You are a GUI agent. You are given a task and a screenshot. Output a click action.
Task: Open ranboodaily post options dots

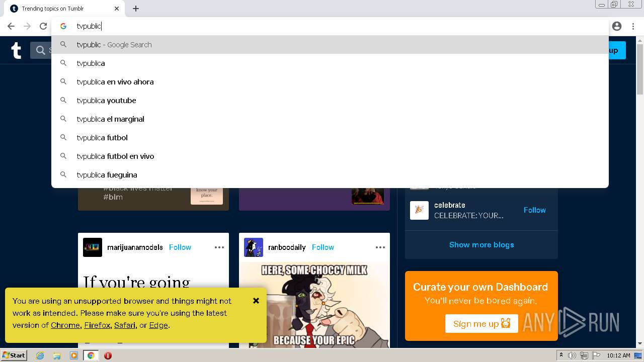pos(380,247)
